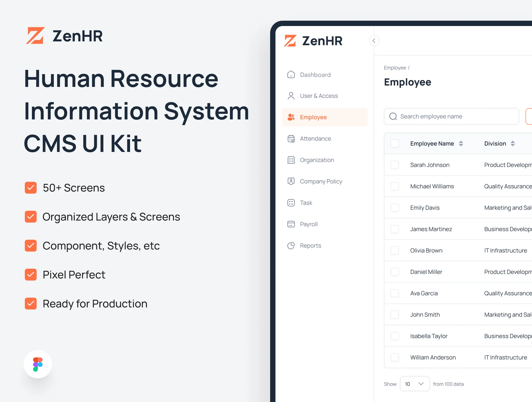Click the orange Employee people icon
This screenshot has width=532, height=402.
tap(291, 117)
